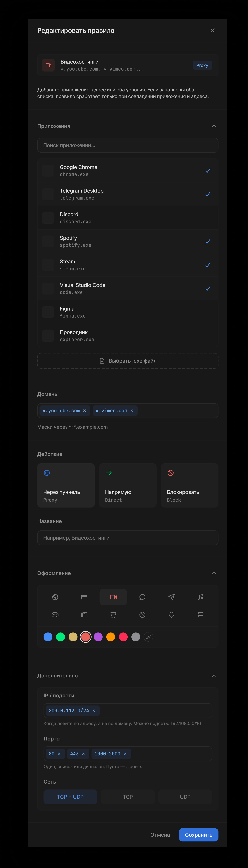Click the Сохранить button
Screen dimensions: 248x868
pos(199,835)
